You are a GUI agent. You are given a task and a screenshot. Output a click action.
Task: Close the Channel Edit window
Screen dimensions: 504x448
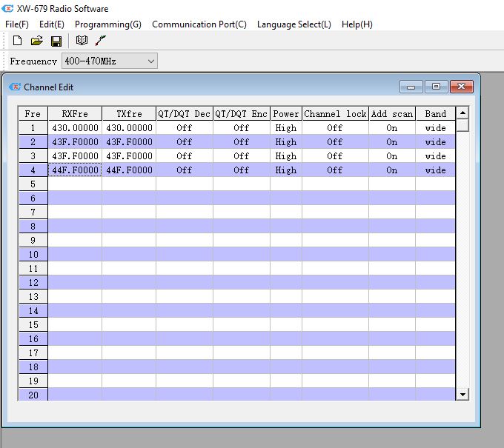click(x=462, y=87)
